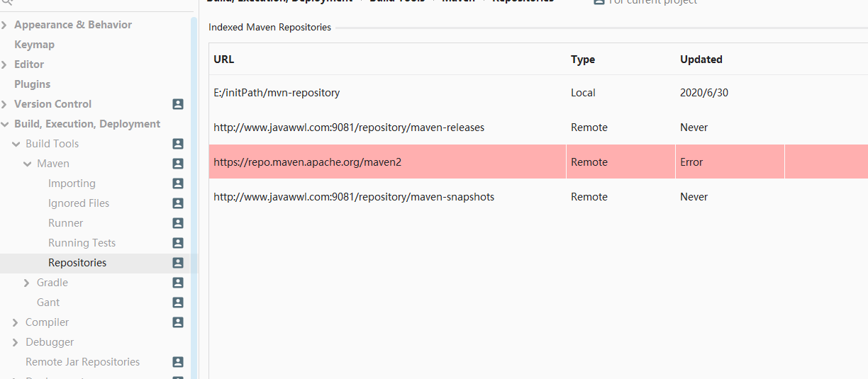Image resolution: width=868 pixels, height=379 pixels.
Task: Select Ignored Files under Maven
Action: [x=79, y=203]
